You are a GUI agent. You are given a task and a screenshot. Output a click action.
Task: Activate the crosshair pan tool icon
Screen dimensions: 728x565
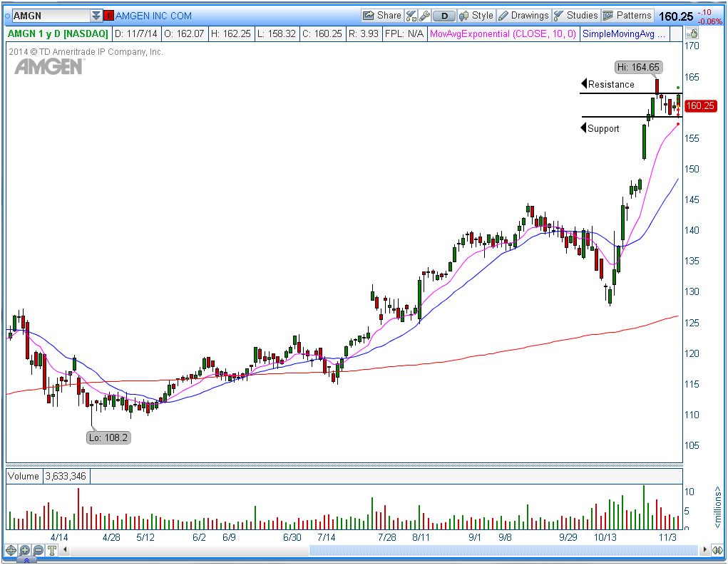tap(11, 551)
